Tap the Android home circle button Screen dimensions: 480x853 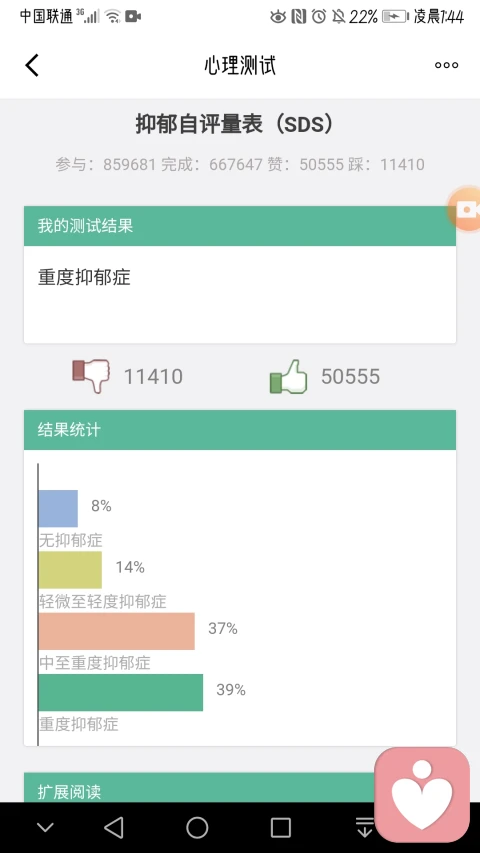[x=197, y=827]
